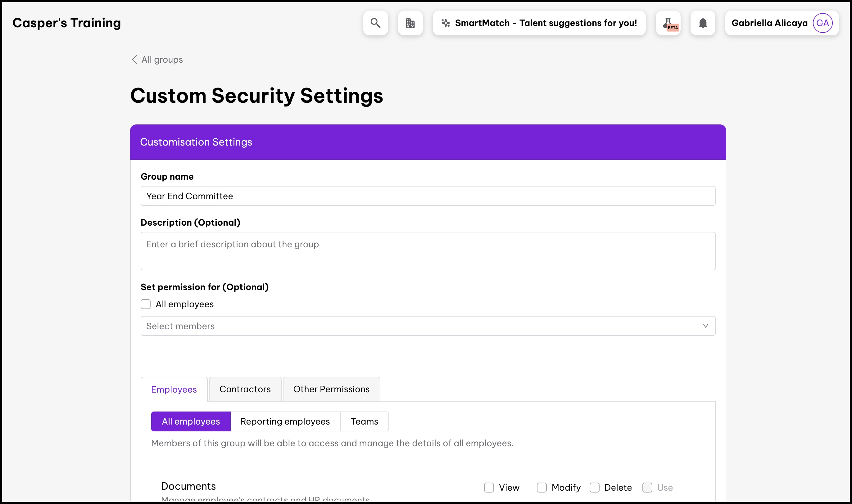Open Gabriella Alicaya user menu
The height and width of the screenshot is (504, 852).
pos(769,23)
